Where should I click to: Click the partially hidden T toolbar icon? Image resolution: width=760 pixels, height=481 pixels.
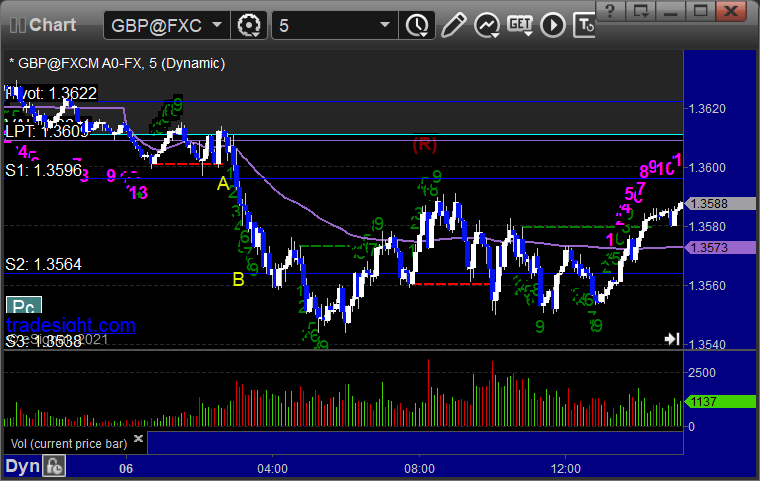point(584,25)
